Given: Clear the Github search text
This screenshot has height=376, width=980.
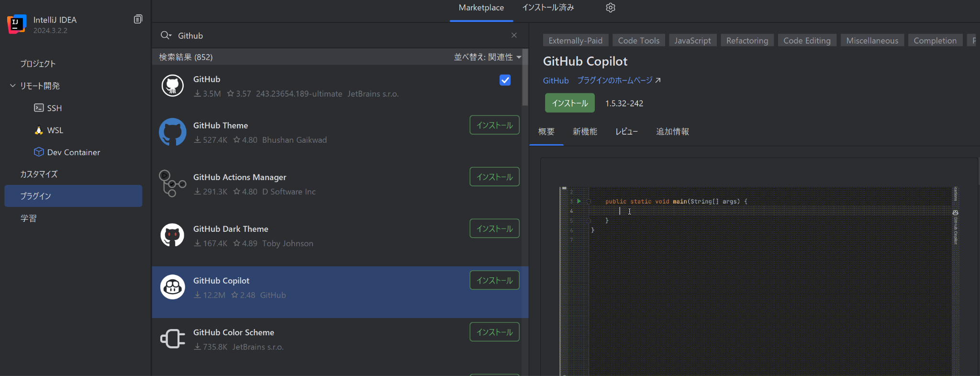Looking at the screenshot, I should tap(514, 35).
